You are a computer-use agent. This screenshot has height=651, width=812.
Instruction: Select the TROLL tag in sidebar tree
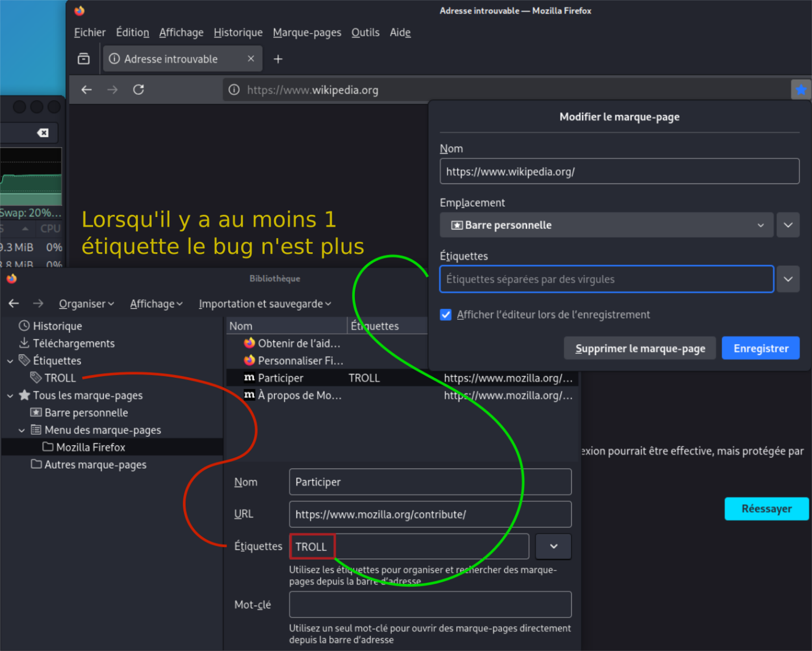point(60,378)
